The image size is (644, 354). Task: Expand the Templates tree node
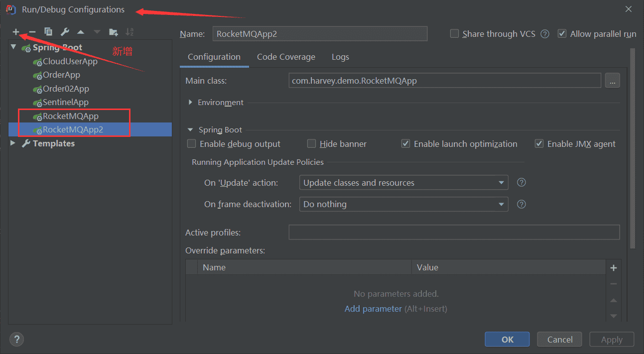[13, 143]
